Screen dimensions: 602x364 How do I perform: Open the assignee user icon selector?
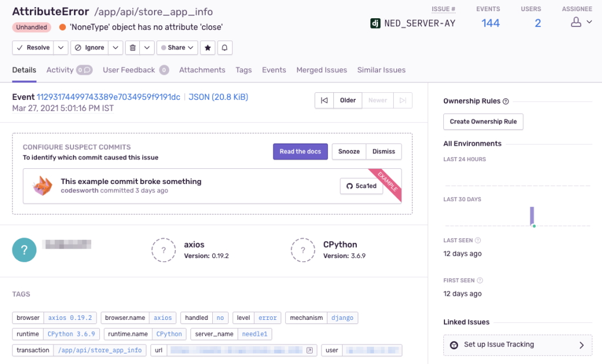click(581, 22)
